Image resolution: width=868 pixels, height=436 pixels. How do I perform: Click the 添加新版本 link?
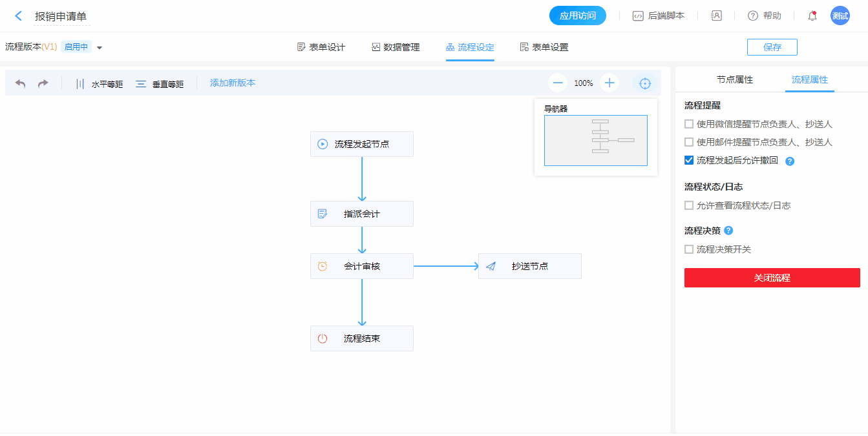(233, 83)
